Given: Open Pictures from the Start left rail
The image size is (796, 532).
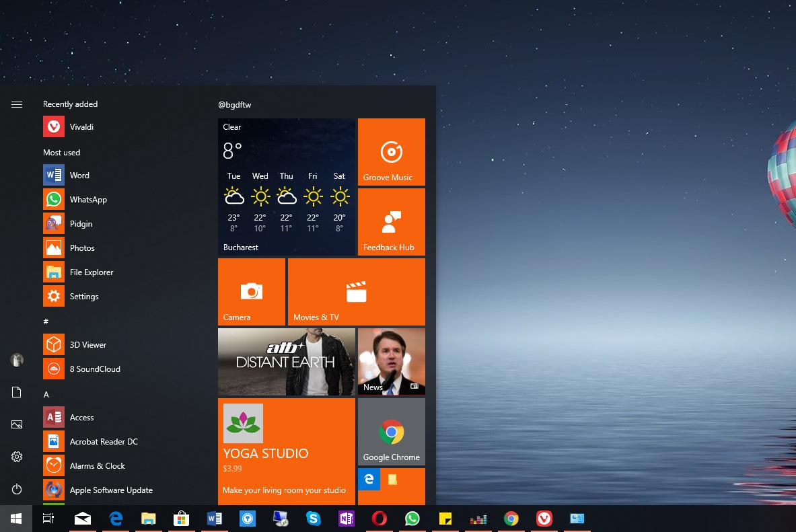Looking at the screenshot, I should [x=17, y=424].
